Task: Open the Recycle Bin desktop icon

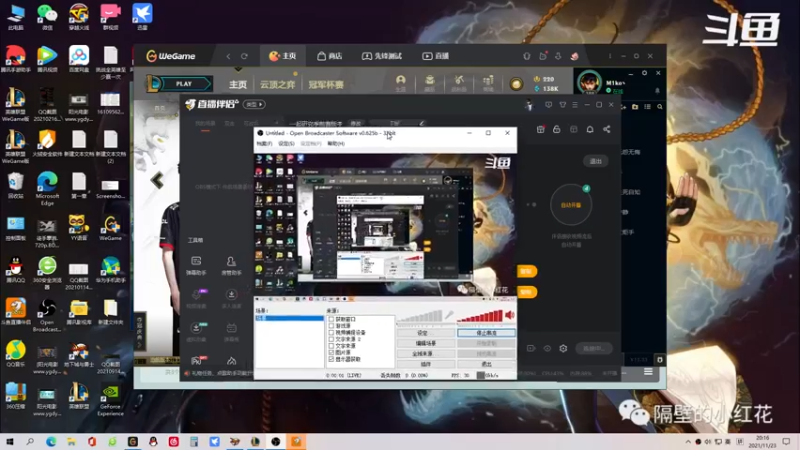Action: coord(16,185)
